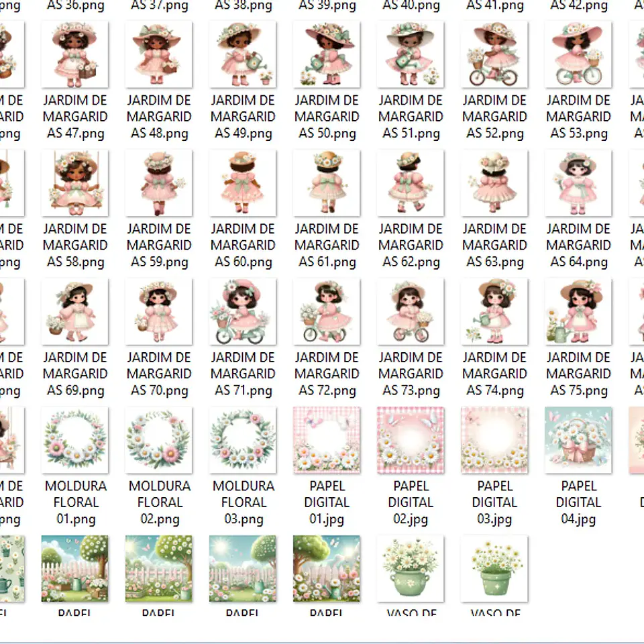
Task: Open JARDIM DE MARGARIDAS 61.png file
Action: pos(327,183)
